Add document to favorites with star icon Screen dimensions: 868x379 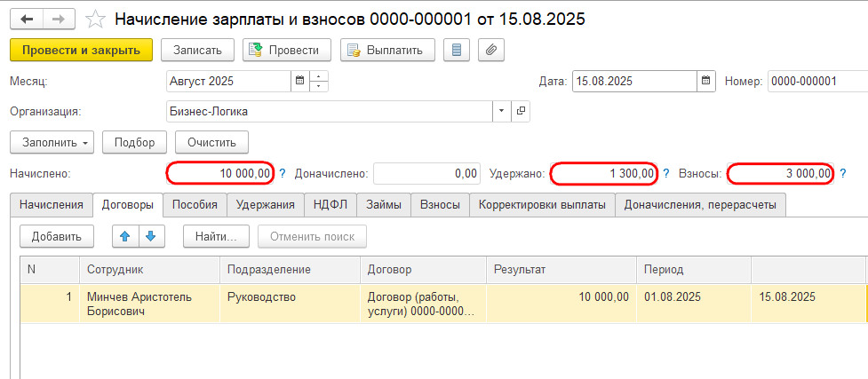coord(95,20)
